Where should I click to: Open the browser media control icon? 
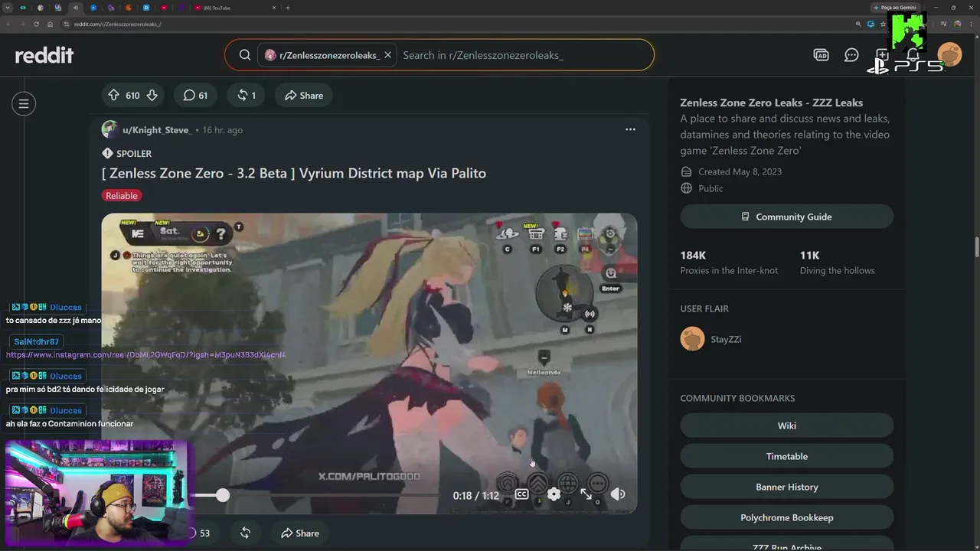943,24
